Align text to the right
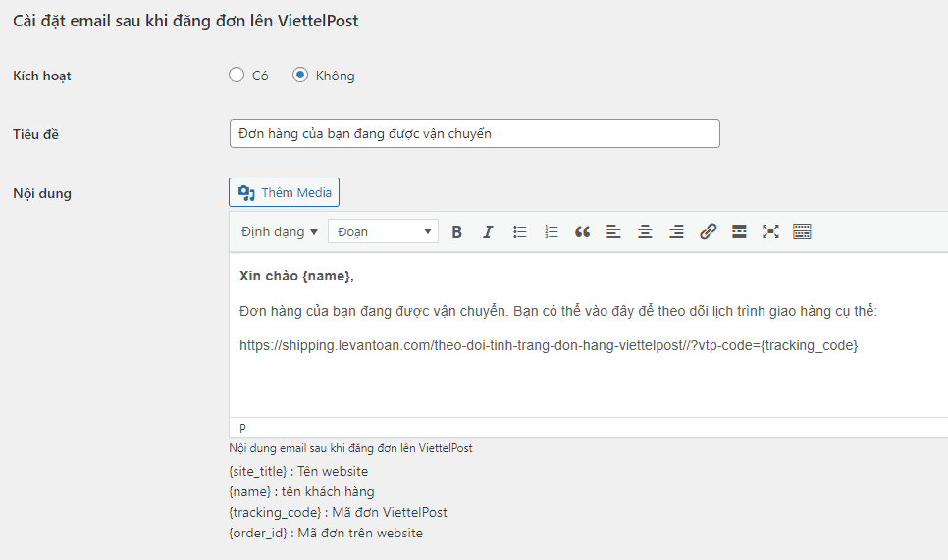 [x=676, y=232]
